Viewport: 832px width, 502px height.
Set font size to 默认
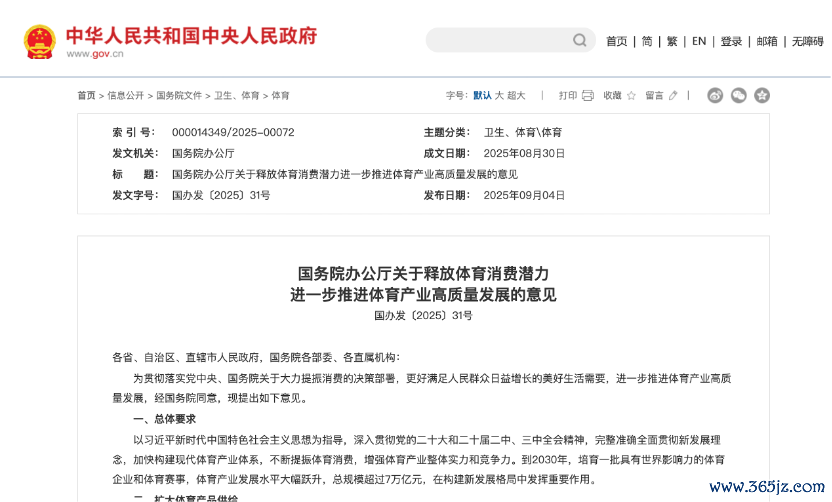point(482,95)
